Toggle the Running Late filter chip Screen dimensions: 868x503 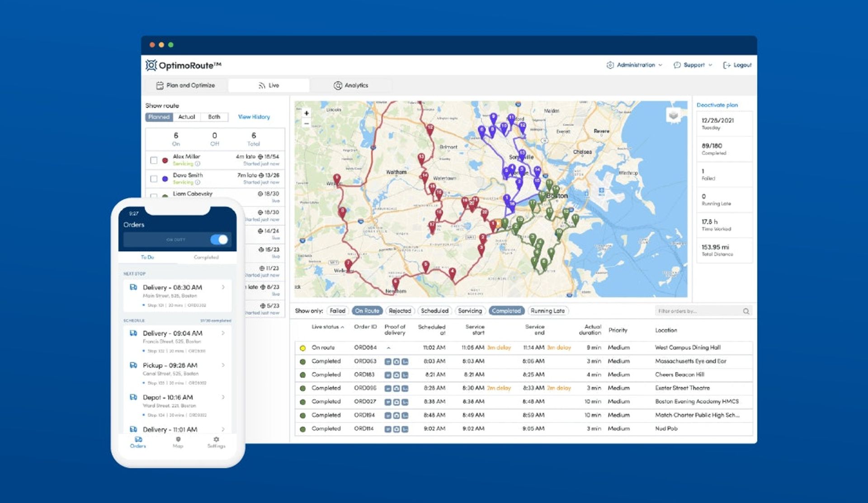pyautogui.click(x=547, y=311)
